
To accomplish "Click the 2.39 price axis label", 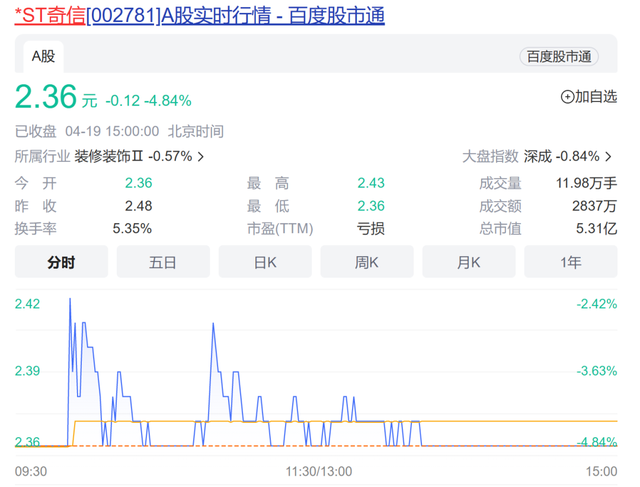I will click(x=27, y=371).
